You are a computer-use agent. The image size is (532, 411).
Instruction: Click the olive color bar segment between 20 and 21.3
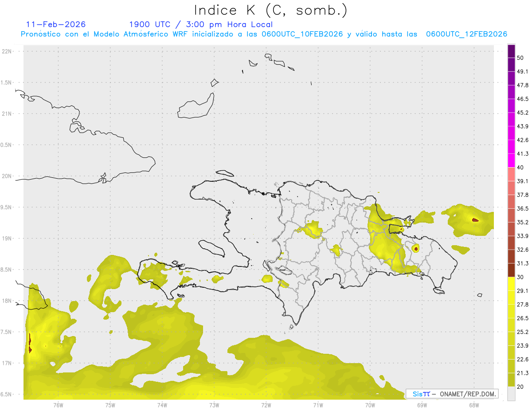(x=511, y=380)
